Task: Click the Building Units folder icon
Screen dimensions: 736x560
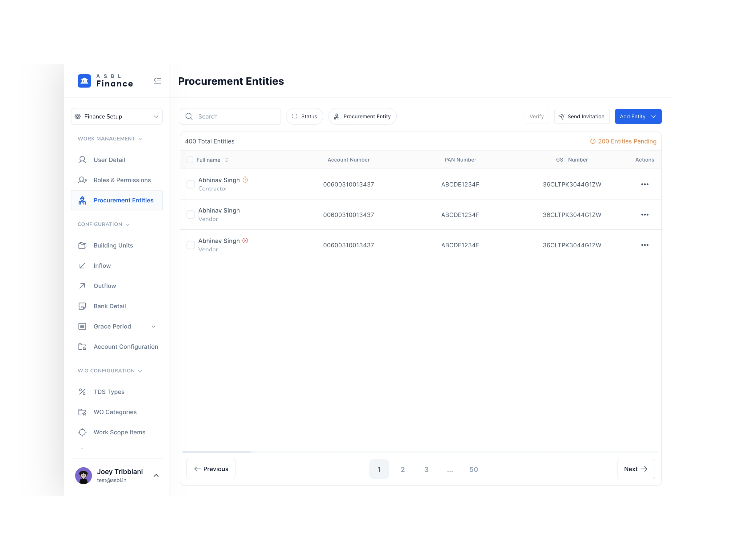Action: point(82,245)
